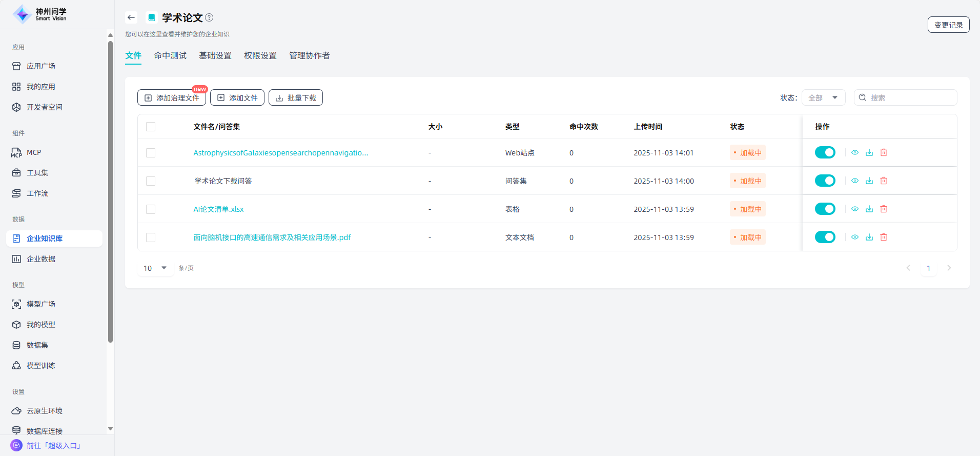Screen dimensions: 980x456
Task: Open the 状态 filter dropdown showing 全部
Action: pos(823,97)
